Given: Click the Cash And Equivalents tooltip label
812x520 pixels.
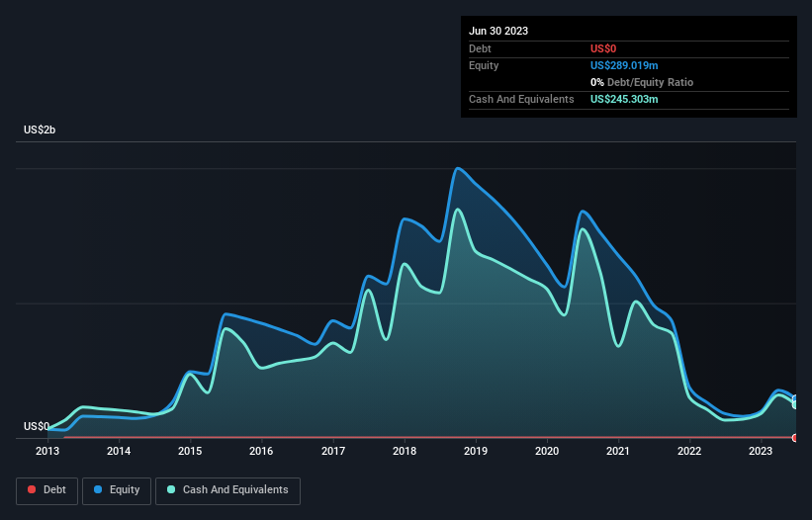Looking at the screenshot, I should click(521, 99).
